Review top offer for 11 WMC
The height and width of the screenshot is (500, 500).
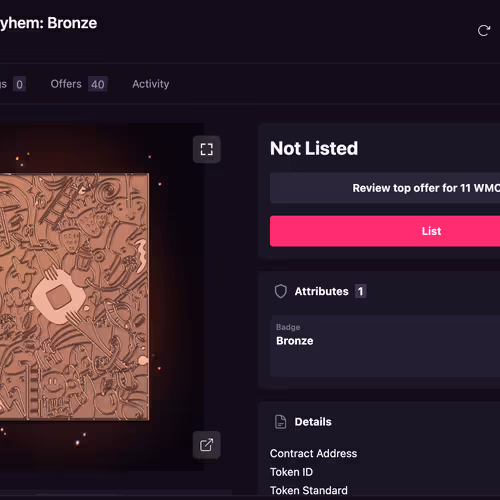[385, 188]
